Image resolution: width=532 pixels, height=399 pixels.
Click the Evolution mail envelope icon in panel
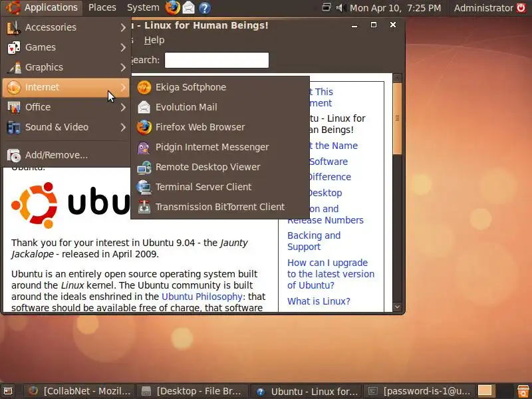tap(189, 8)
